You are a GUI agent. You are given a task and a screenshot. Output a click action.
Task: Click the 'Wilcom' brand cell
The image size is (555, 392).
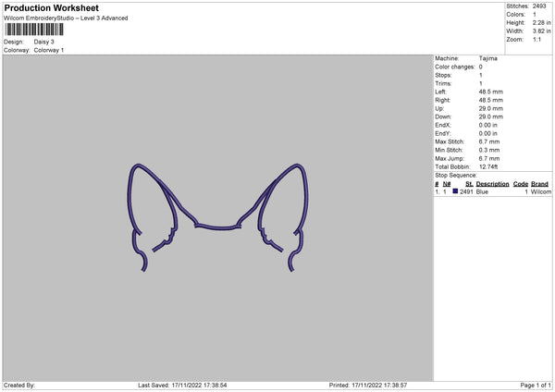coord(541,191)
